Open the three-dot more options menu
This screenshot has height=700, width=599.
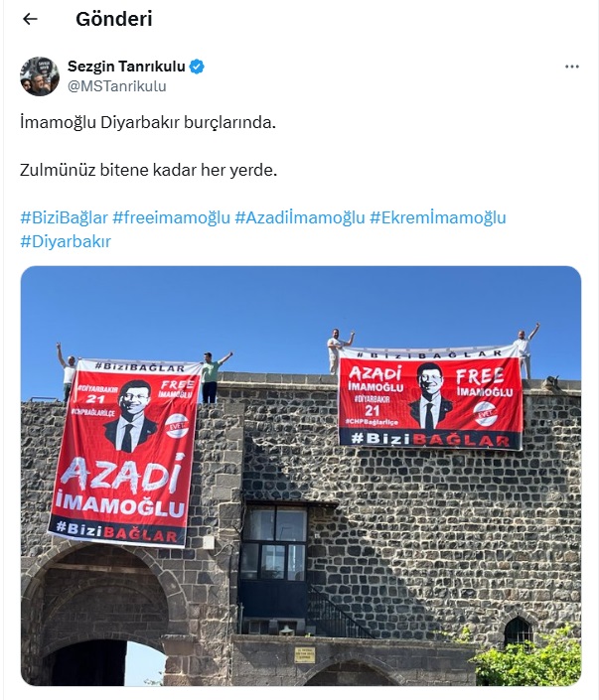tap(571, 67)
